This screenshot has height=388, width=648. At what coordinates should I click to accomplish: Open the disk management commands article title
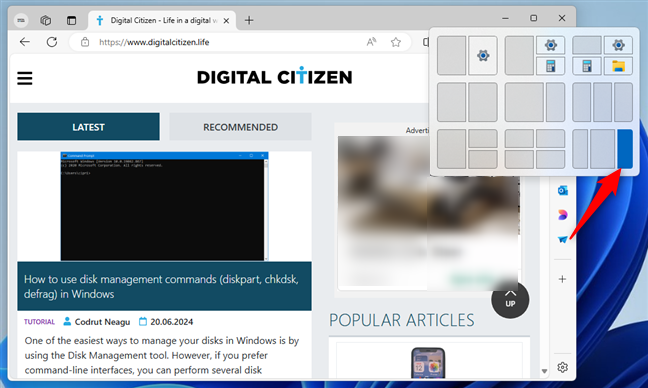[x=161, y=286]
